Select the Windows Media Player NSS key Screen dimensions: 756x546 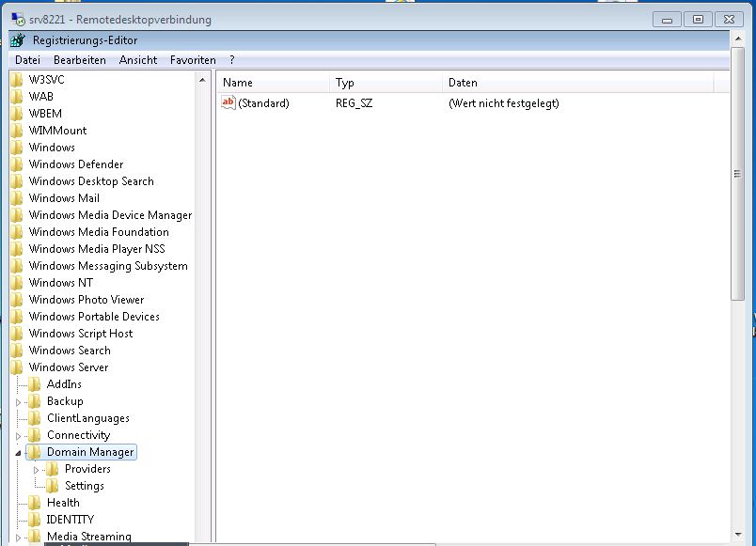[x=97, y=249]
